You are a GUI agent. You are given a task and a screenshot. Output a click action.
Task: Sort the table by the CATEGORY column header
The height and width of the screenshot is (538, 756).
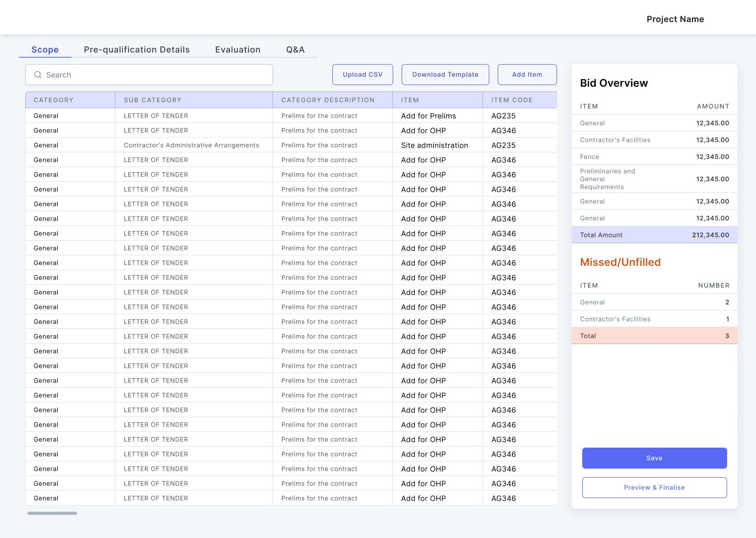[53, 100]
